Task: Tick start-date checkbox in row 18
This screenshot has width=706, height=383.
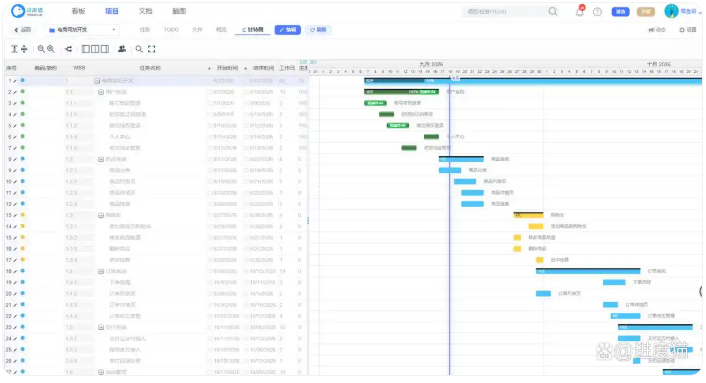Action: pyautogui.click(x=210, y=271)
